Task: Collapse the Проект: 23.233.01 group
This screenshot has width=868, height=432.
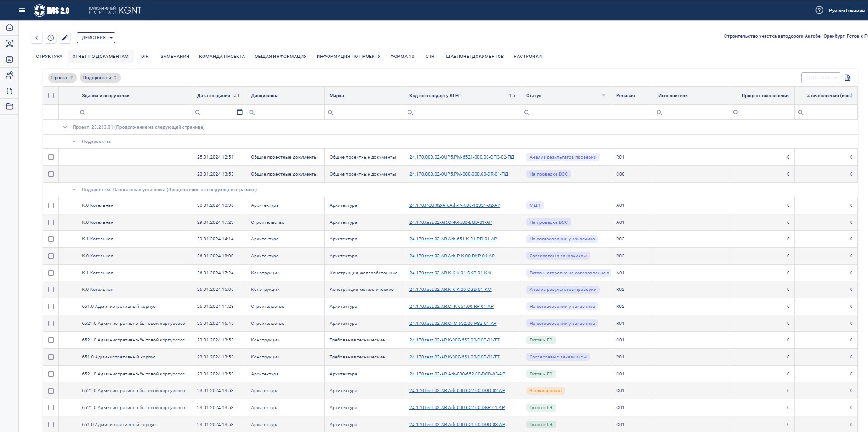Action: pyautogui.click(x=65, y=127)
